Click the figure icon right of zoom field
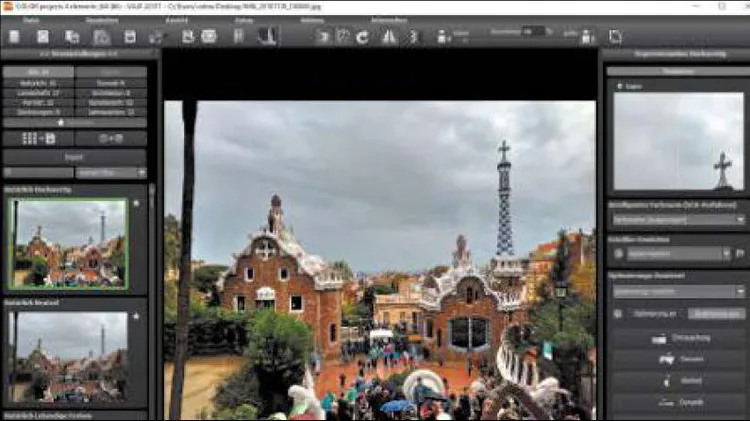Screen dimensions: 750x421 point(587,37)
